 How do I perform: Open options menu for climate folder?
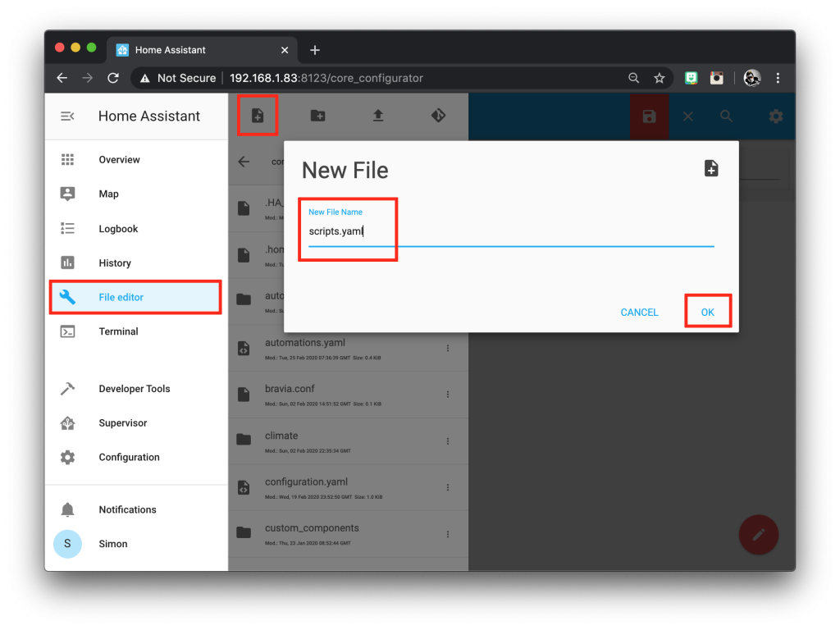pos(448,441)
